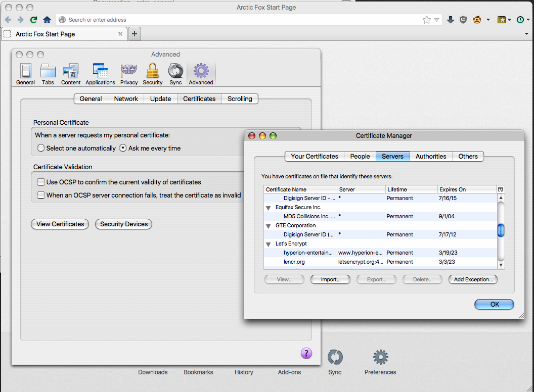Click the View Certificates button

(x=60, y=224)
